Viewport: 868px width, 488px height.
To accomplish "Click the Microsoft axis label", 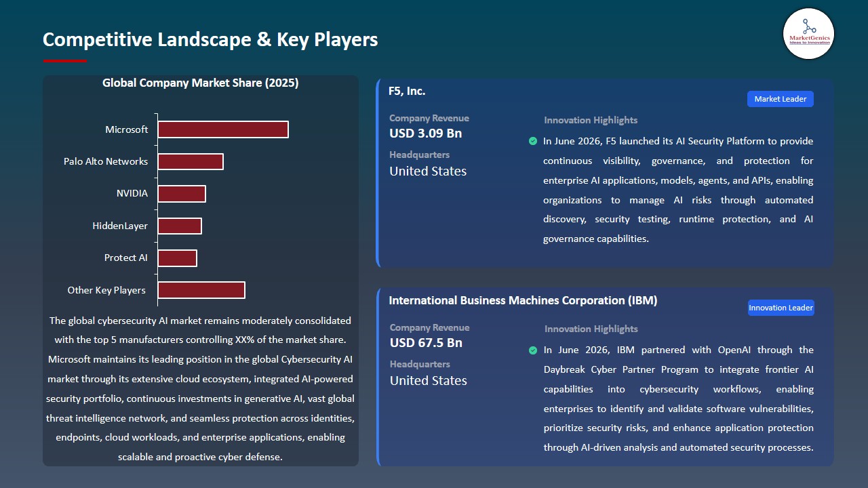I will (126, 129).
